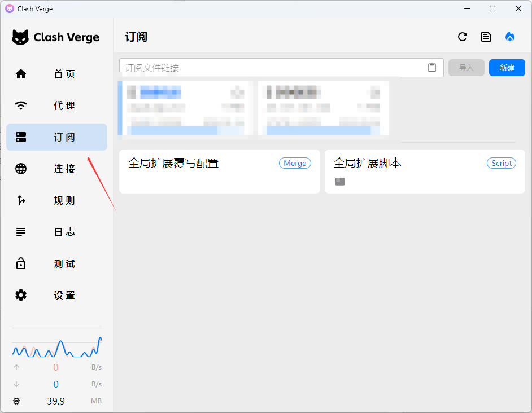Image resolution: width=532 pixels, height=413 pixels.
Task: Close the Clash Verge window
Action: 518,9
